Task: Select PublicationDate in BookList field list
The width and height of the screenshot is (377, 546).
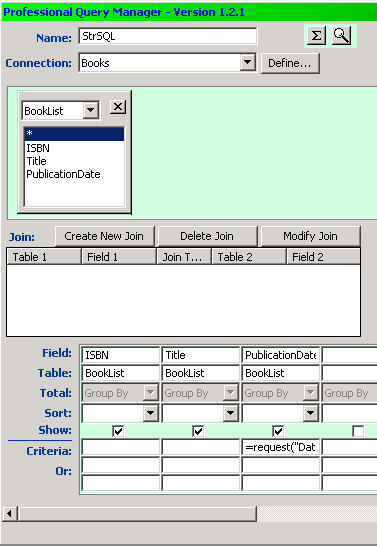Action: (x=74, y=174)
